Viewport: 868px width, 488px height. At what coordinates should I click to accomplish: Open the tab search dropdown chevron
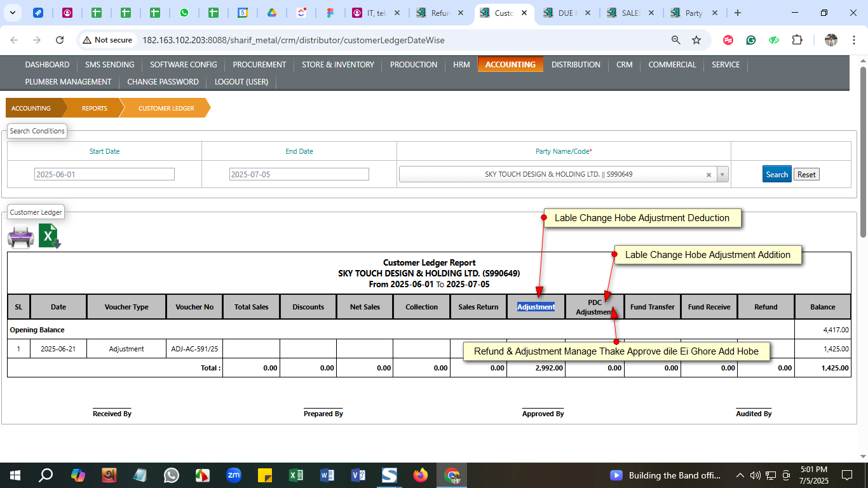[13, 13]
